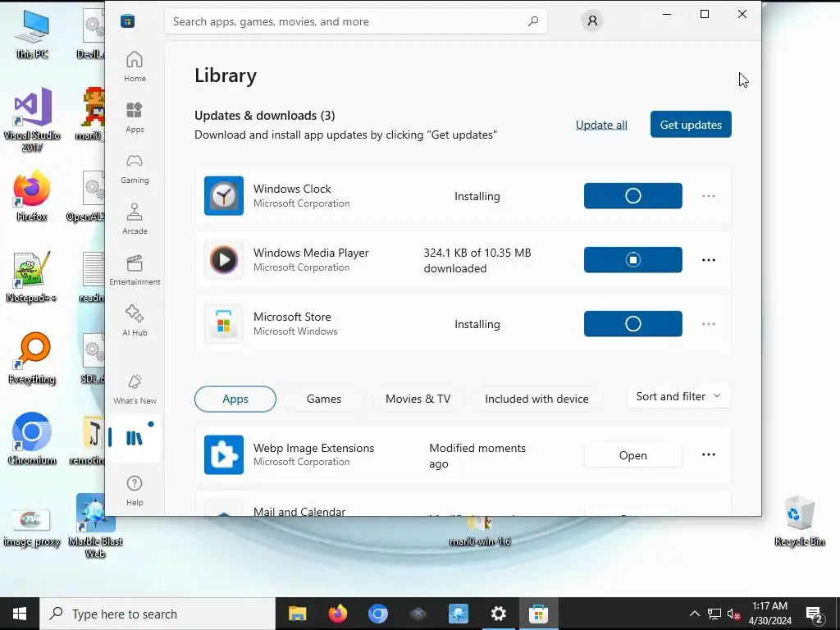The width and height of the screenshot is (840, 630).
Task: Switch to the Movies & TV tab
Action: [x=418, y=399]
